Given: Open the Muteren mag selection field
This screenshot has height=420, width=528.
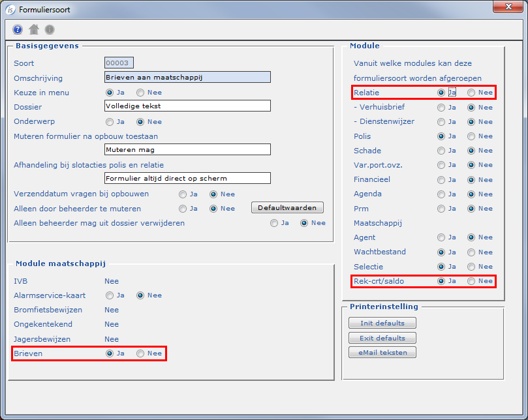Looking at the screenshot, I should tap(187, 149).
